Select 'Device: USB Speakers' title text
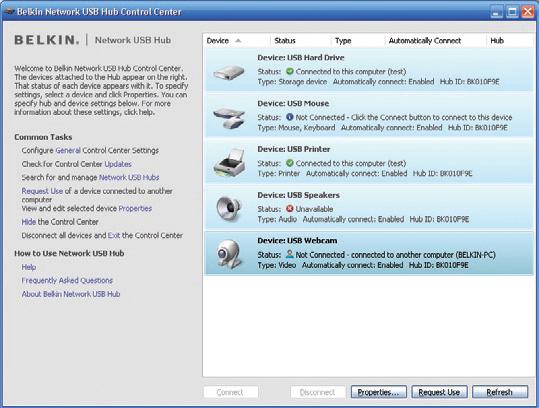 298,195
